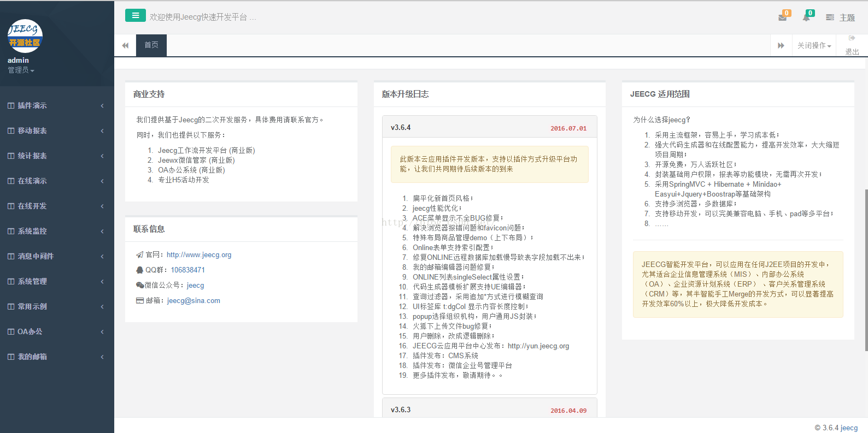Click the yellow JEECG智能开发平台 info box
Viewport: 868px width, 433px height.
click(x=738, y=284)
